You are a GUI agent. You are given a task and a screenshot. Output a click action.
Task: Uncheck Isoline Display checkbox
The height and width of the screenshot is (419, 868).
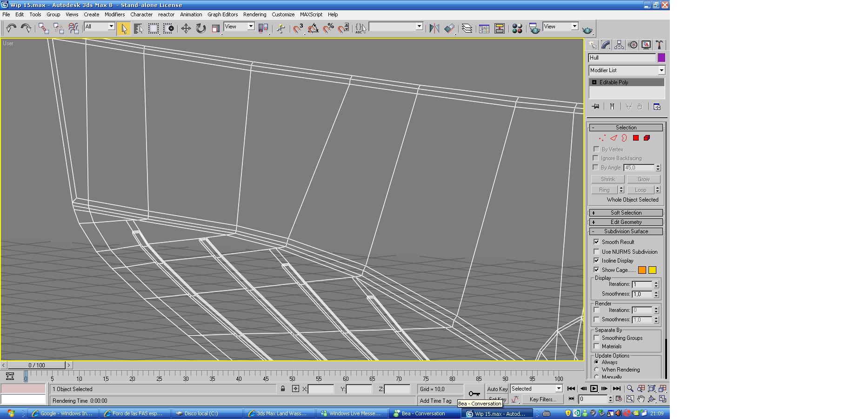(x=596, y=260)
